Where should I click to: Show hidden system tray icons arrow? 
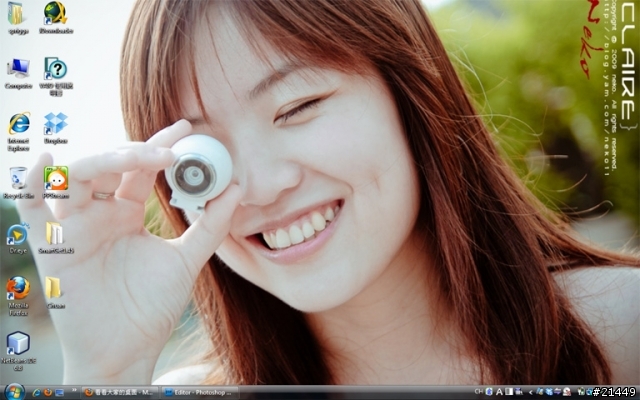tap(531, 392)
